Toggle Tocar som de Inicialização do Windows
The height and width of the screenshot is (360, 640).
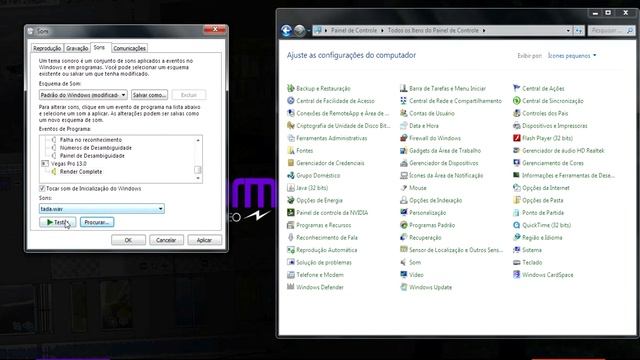42,189
